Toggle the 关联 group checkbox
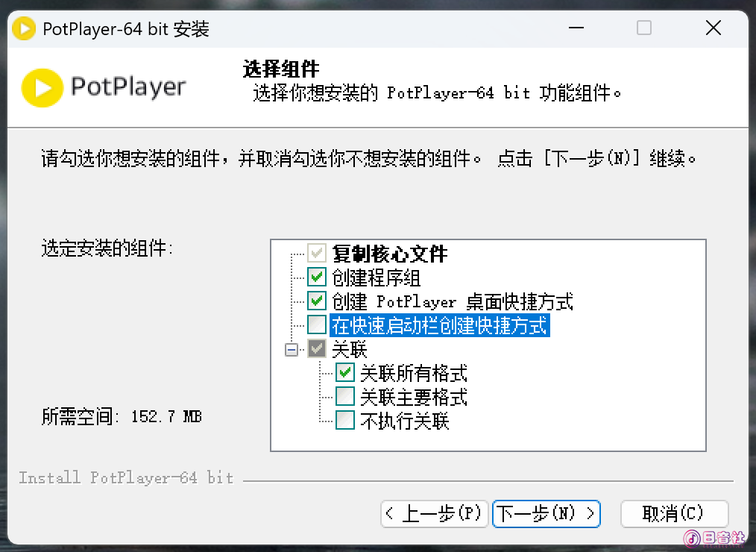The image size is (756, 552). [x=316, y=348]
